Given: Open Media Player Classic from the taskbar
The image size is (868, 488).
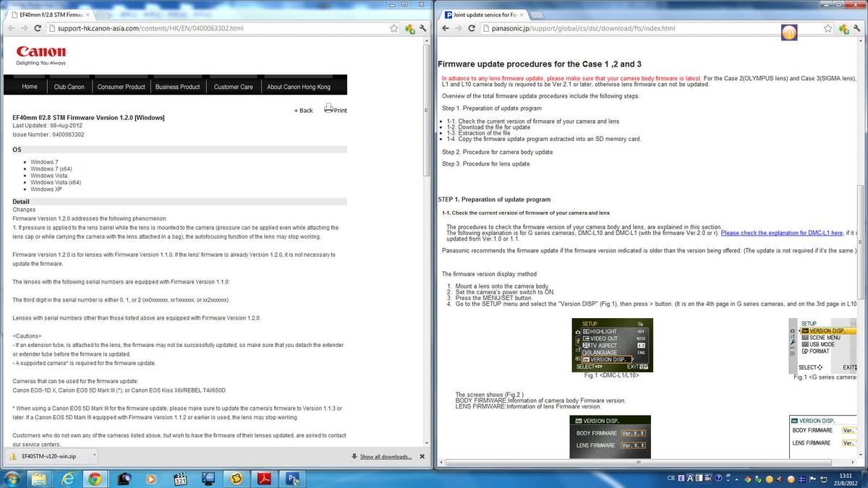Looking at the screenshot, I should click(x=180, y=479).
